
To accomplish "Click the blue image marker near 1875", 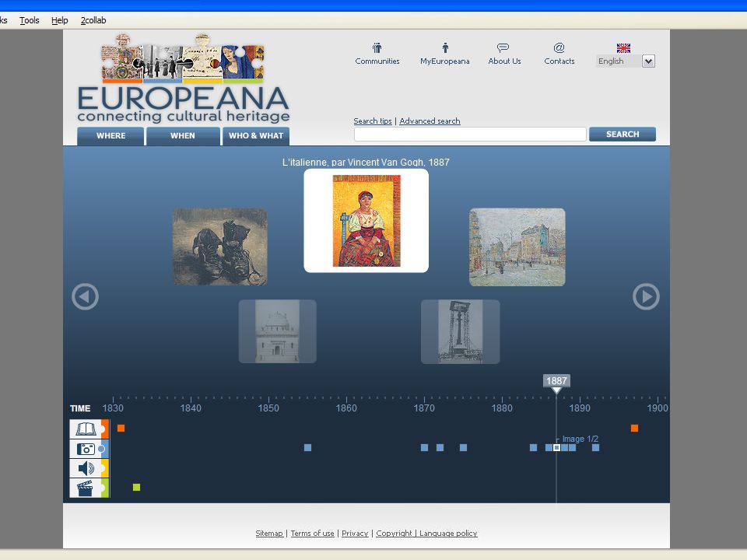I will pyautogui.click(x=464, y=448).
